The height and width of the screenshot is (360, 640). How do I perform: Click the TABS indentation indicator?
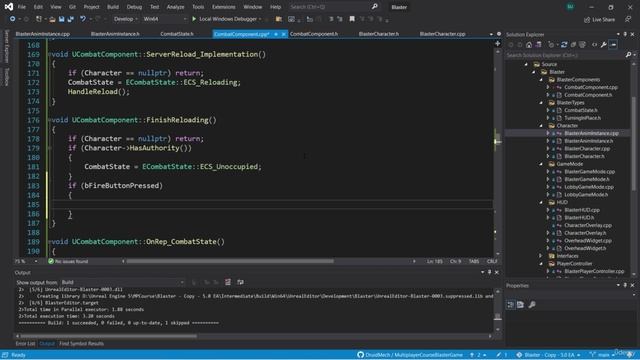click(474, 261)
